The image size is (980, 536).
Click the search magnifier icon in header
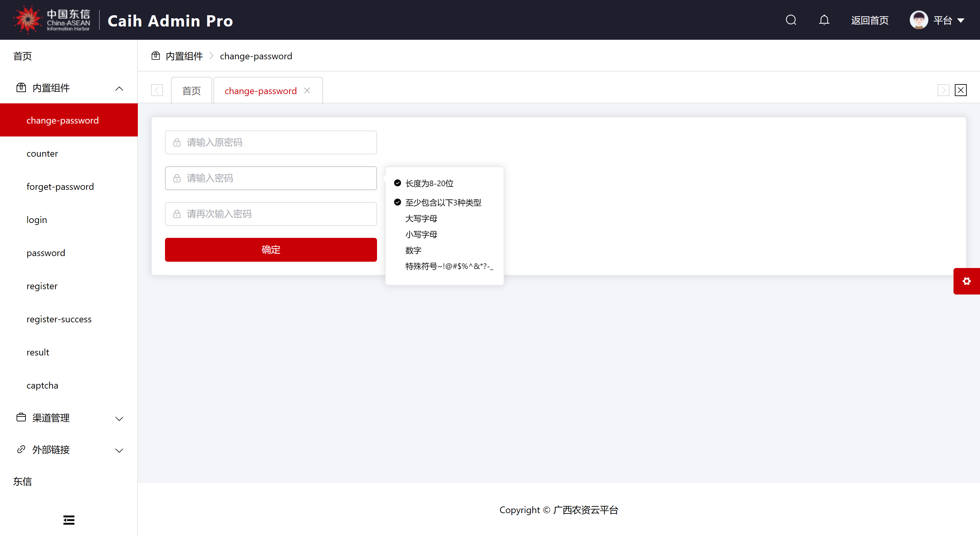coord(790,20)
